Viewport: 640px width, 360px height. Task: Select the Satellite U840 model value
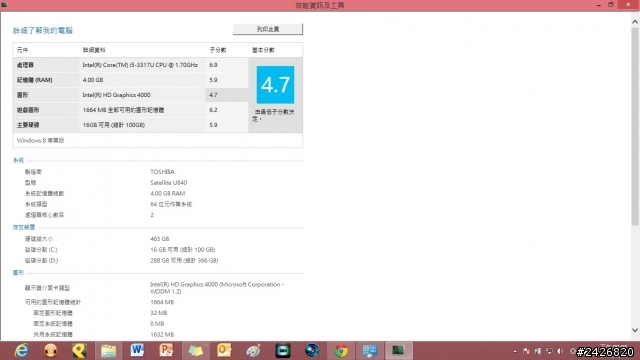(169, 182)
